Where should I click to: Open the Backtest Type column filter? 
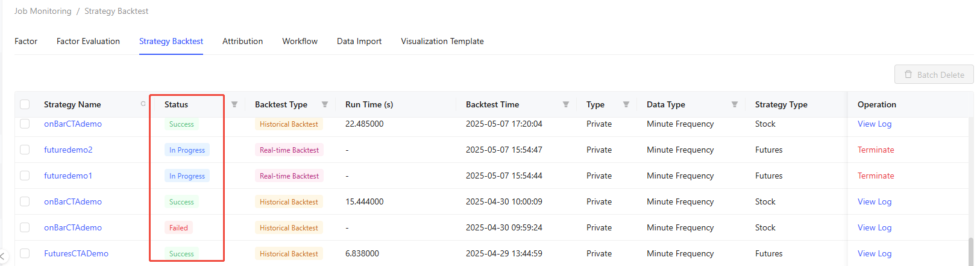point(325,104)
